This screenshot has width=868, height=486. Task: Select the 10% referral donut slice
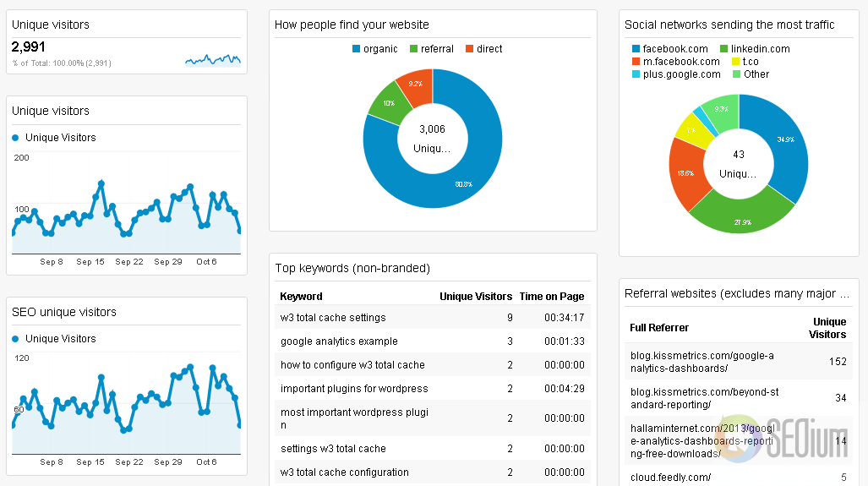point(389,103)
